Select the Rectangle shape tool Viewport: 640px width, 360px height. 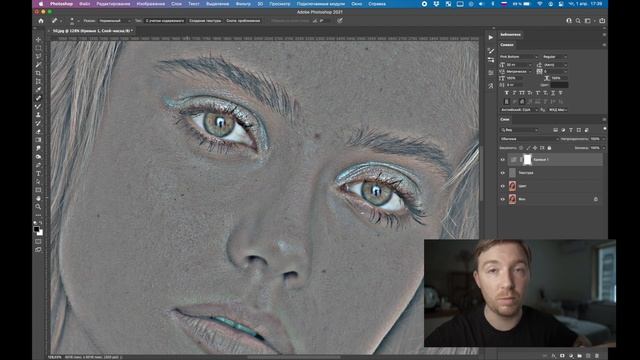(38, 190)
